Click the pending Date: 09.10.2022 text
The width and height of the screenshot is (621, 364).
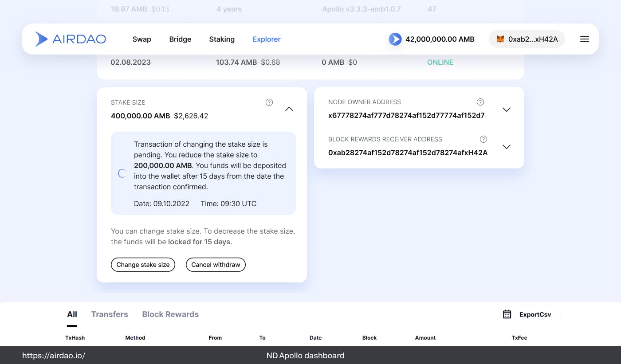pos(162,204)
